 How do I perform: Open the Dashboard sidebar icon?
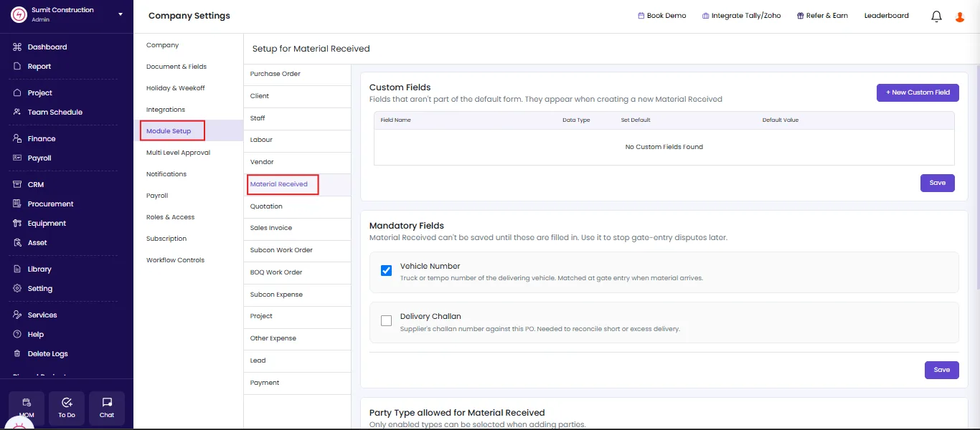(17, 47)
